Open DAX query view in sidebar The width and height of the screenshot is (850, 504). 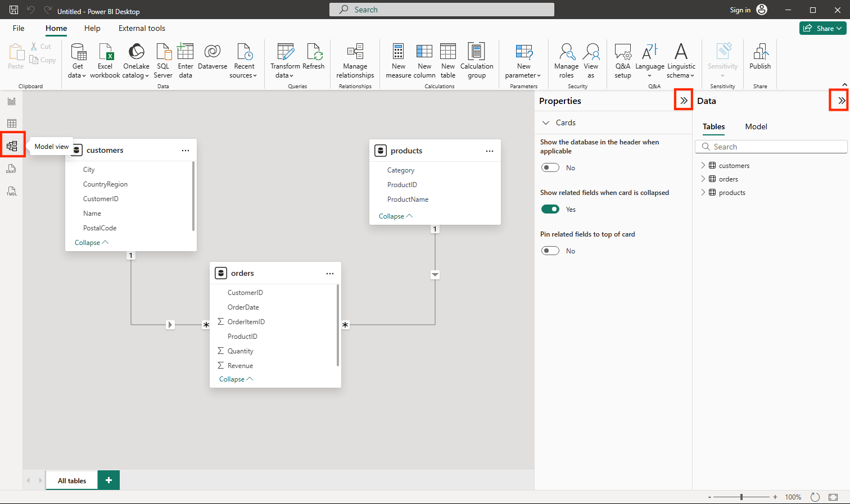[12, 169]
